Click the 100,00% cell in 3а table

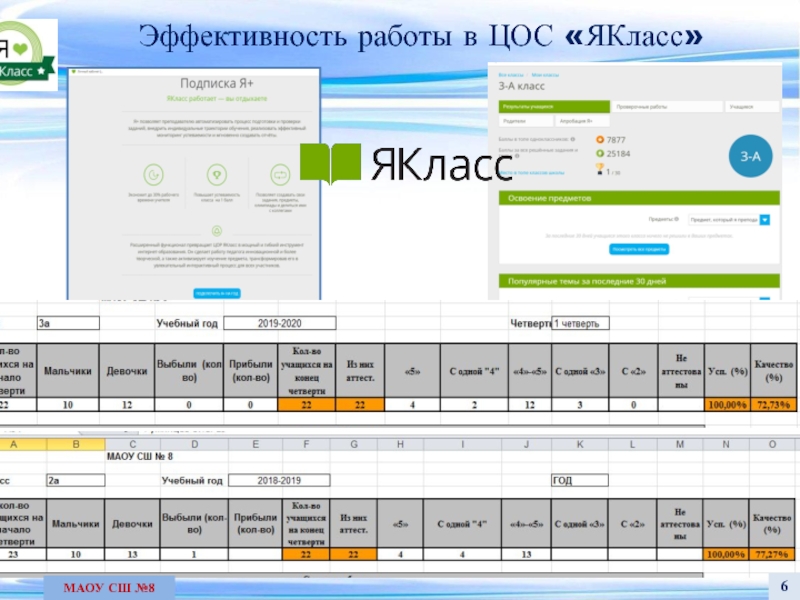[x=727, y=405]
